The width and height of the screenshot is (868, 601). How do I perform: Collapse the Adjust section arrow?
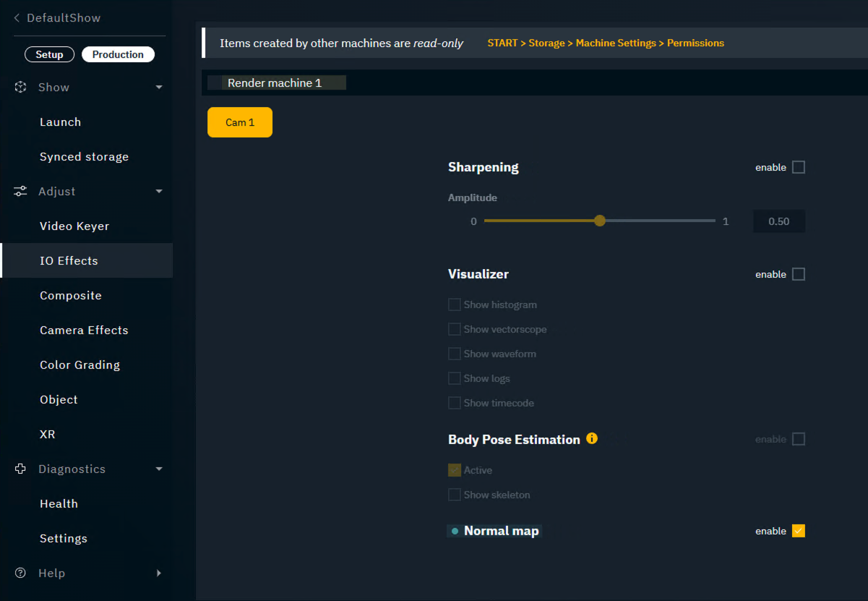click(x=159, y=192)
